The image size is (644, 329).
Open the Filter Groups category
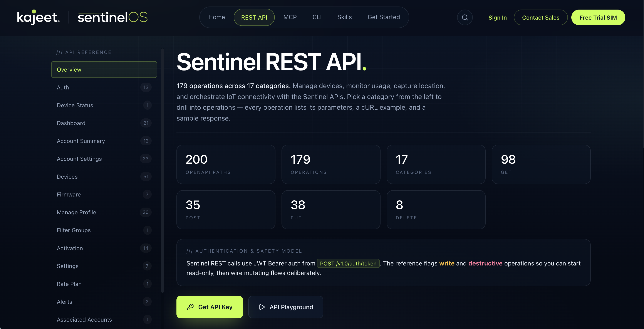(104, 230)
